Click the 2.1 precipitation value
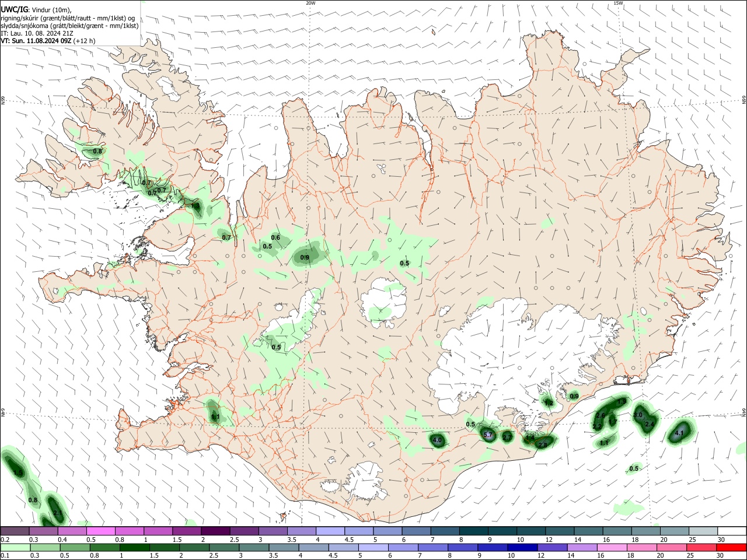The width and height of the screenshot is (747, 560). tap(58, 513)
